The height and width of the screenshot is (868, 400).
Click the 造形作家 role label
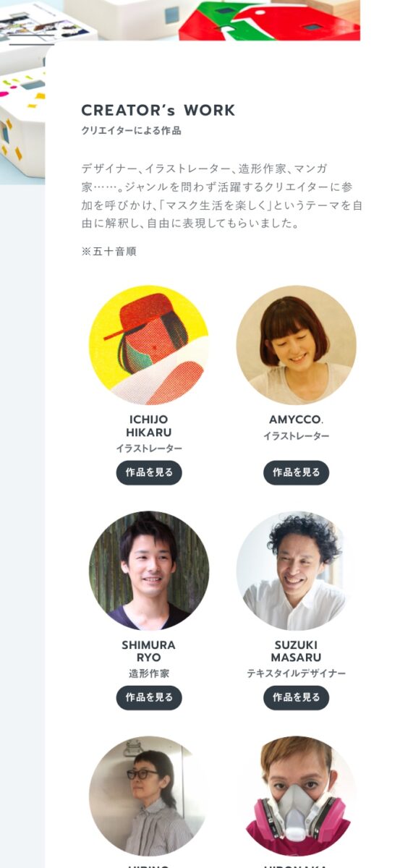tap(149, 673)
